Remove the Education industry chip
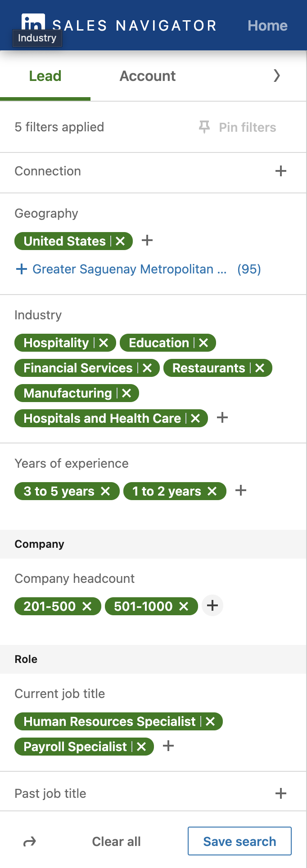 [203, 343]
